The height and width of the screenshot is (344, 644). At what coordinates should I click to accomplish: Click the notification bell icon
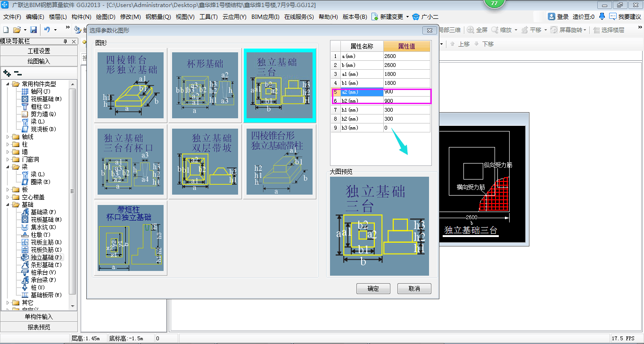602,16
